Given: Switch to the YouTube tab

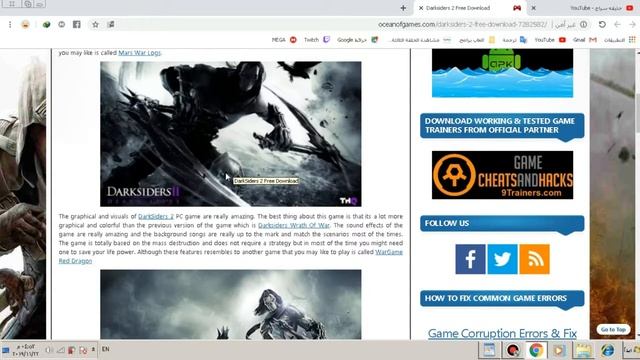Looking at the screenshot, I should click(x=602, y=8).
